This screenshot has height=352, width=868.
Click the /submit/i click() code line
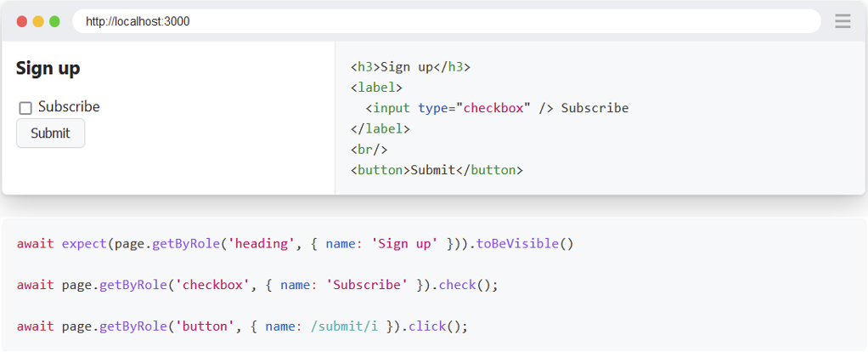pyautogui.click(x=242, y=326)
